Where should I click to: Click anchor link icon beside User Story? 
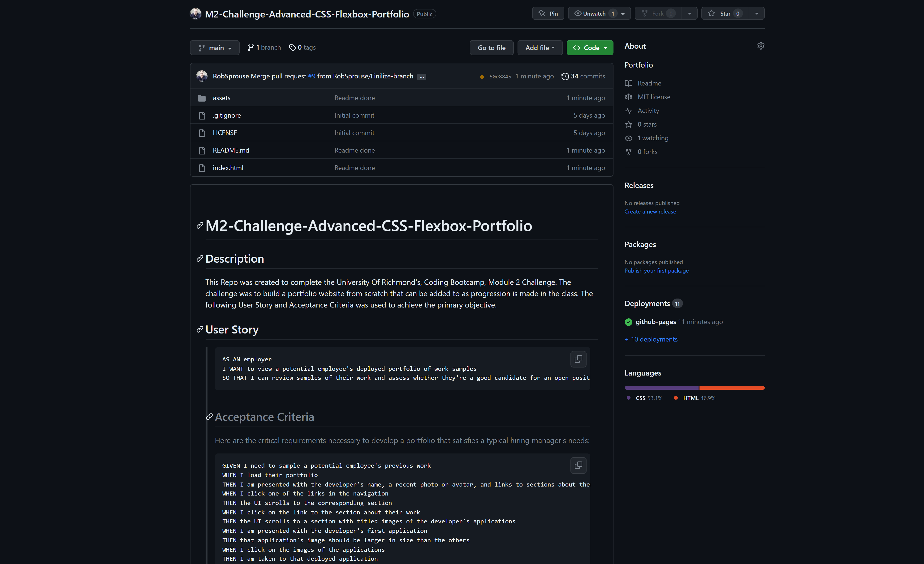coord(199,329)
